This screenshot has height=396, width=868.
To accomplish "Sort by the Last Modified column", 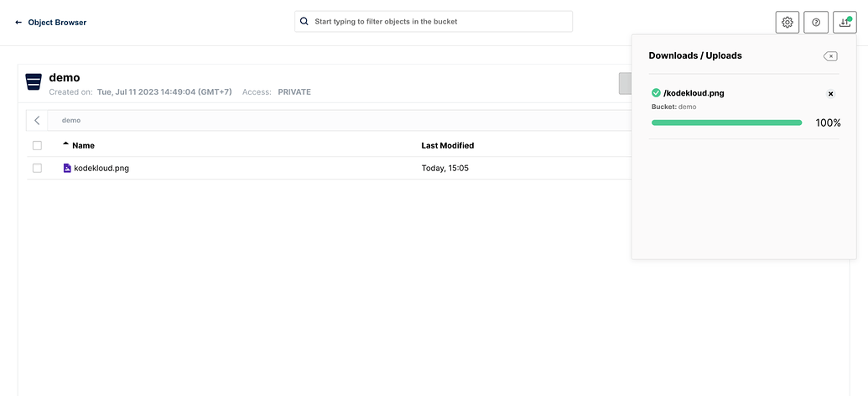I will [x=447, y=146].
